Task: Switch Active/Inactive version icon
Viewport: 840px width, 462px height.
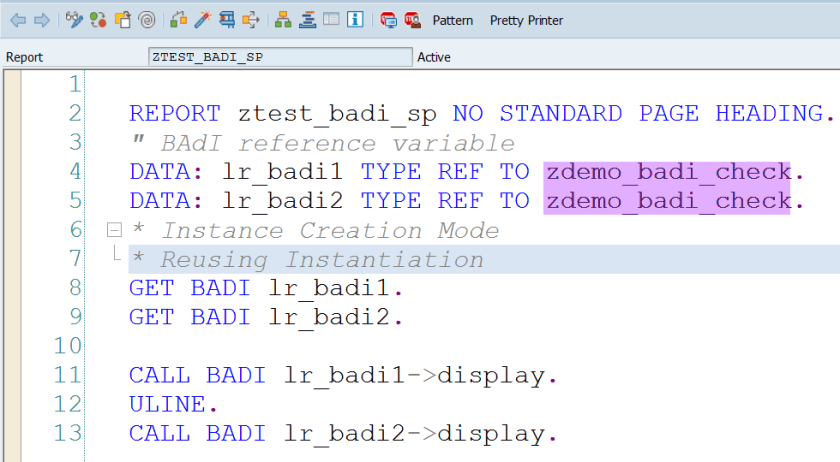Action: pos(98,20)
